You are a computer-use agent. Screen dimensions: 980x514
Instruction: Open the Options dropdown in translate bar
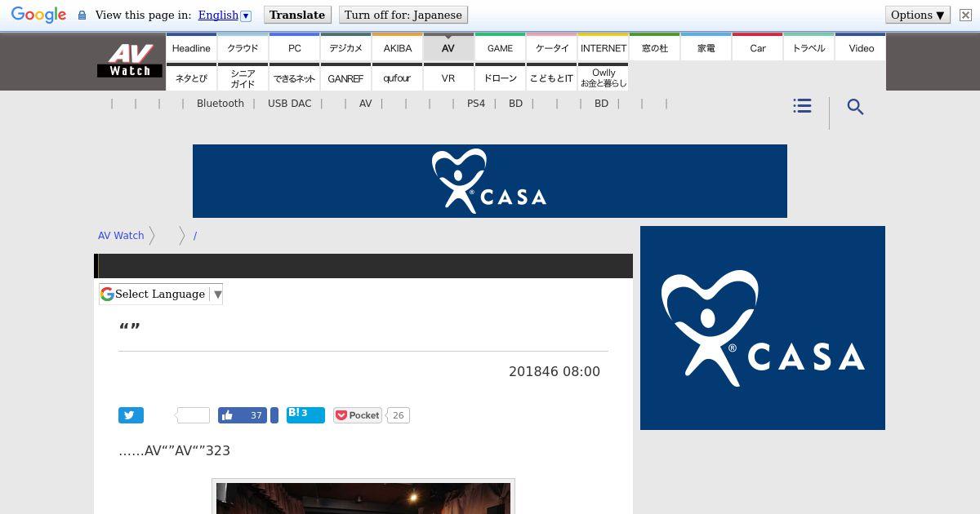tap(918, 15)
